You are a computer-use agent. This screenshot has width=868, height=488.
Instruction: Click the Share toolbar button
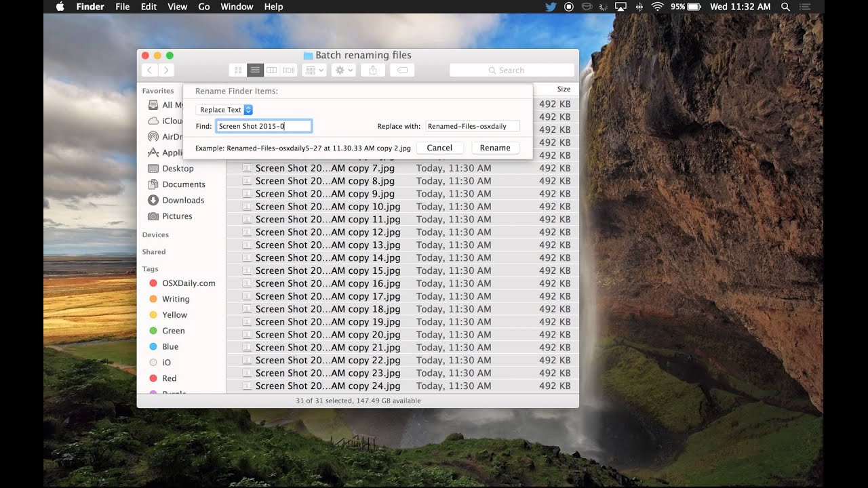tap(373, 70)
